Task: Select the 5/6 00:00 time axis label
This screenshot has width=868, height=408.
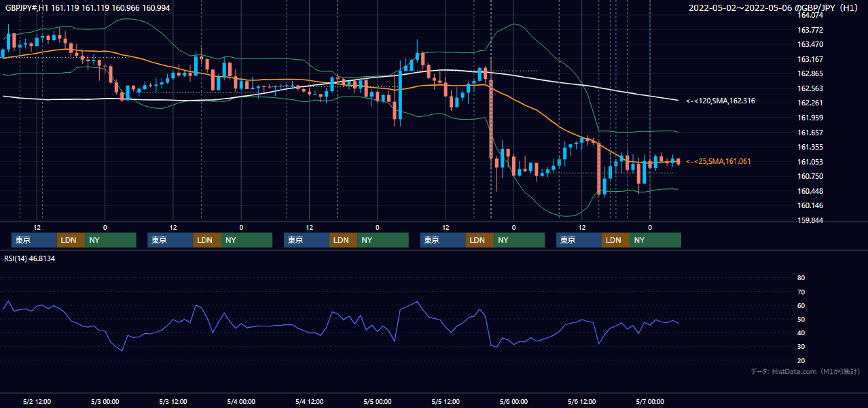Action: [x=513, y=401]
